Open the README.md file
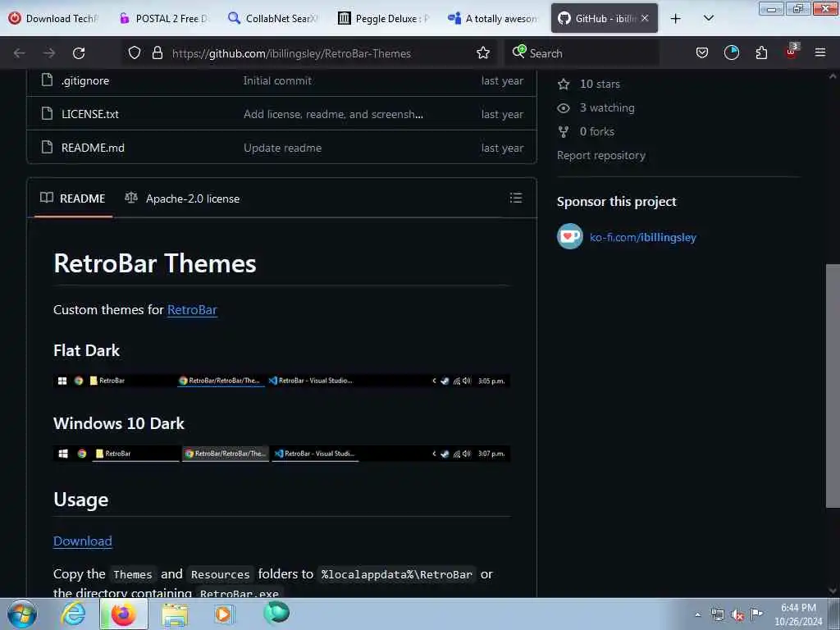Image resolution: width=840 pixels, height=630 pixels. click(93, 148)
